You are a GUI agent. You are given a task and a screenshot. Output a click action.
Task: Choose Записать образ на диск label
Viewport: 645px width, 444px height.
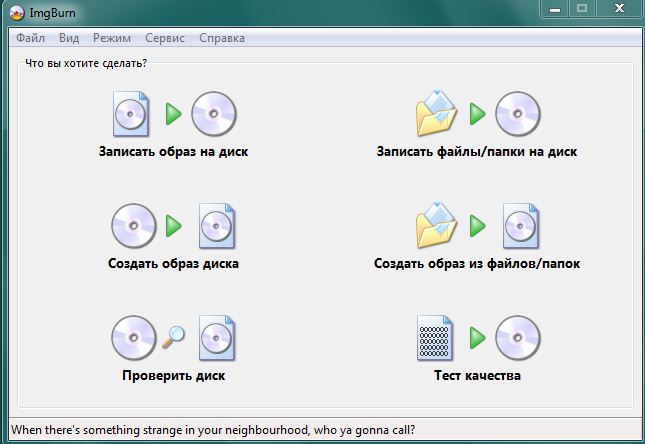pos(173,151)
